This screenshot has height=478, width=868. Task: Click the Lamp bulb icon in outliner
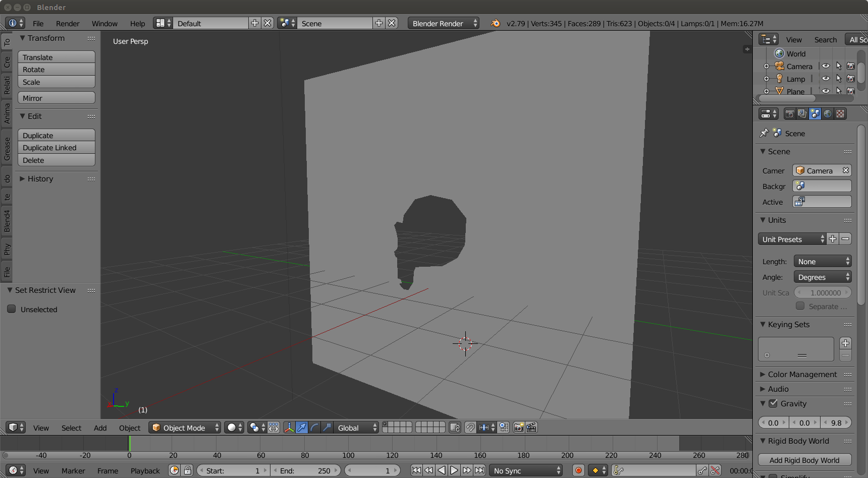(780, 79)
